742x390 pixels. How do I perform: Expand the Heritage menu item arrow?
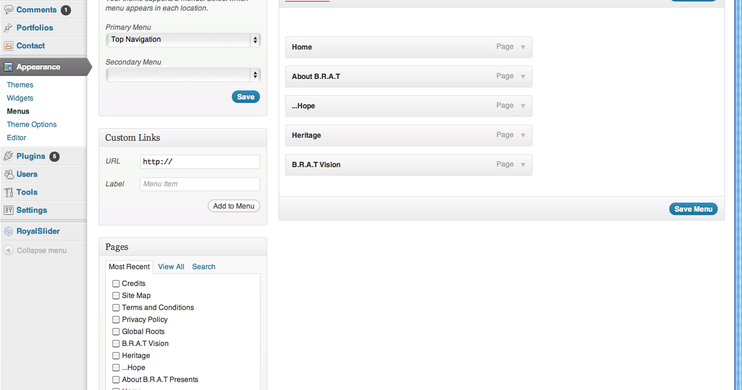click(523, 135)
